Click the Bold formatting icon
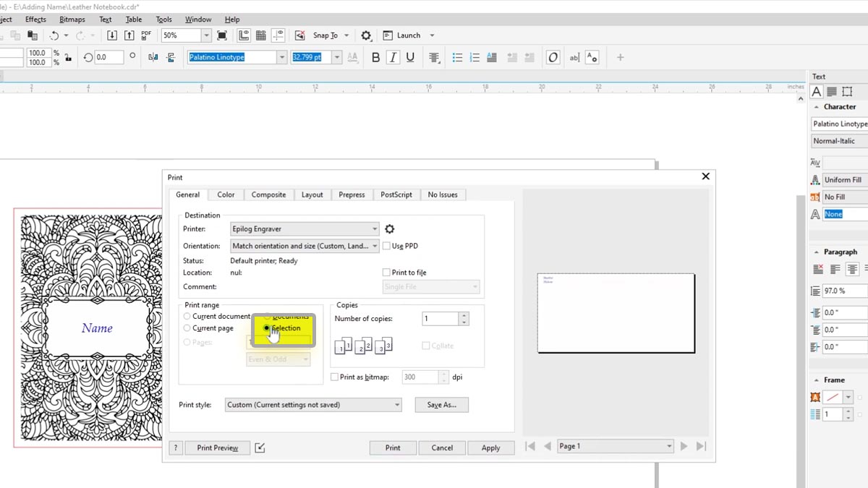The height and width of the screenshot is (488, 868). (375, 58)
